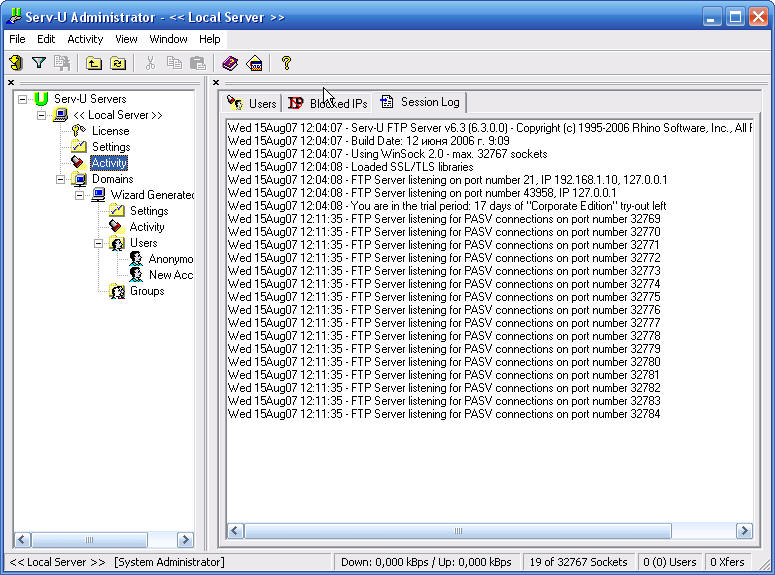The width and height of the screenshot is (775, 575).
Task: Click '0 Xfers' status bar entry
Action: point(727,562)
